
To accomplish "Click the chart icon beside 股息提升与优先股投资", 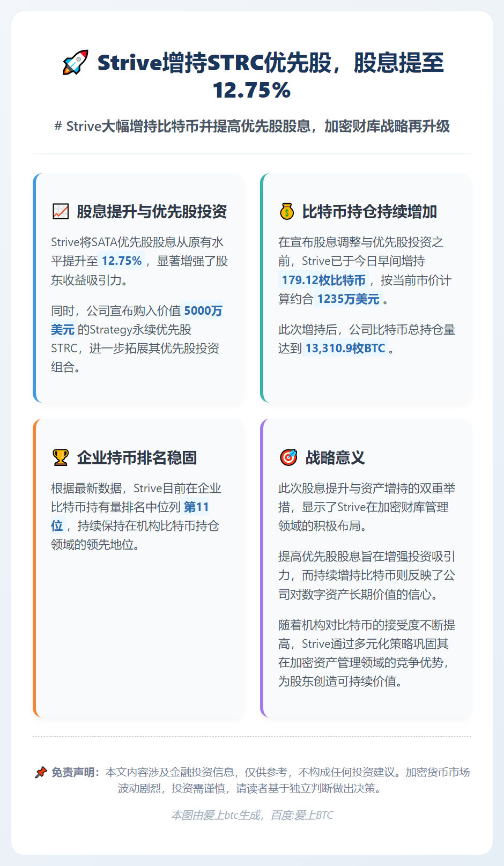I will coord(61,212).
